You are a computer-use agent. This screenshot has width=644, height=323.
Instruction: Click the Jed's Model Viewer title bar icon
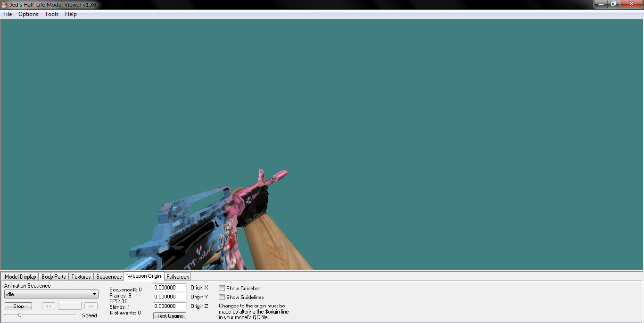click(x=4, y=4)
